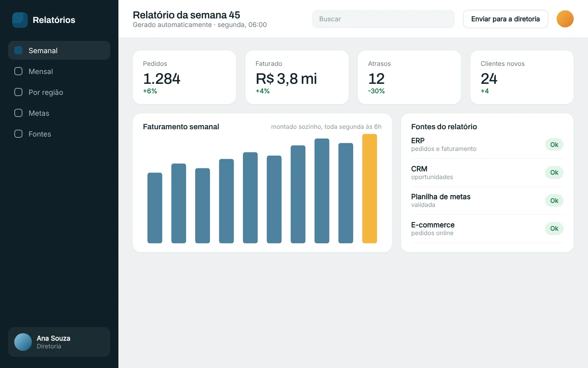Click the Planilha de metas source name
The height and width of the screenshot is (368, 588).
coord(441,197)
